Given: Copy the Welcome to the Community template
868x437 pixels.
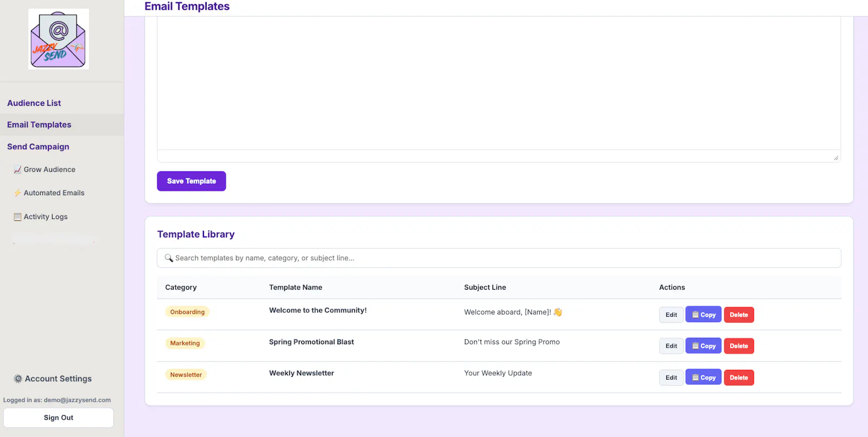Looking at the screenshot, I should 704,314.
